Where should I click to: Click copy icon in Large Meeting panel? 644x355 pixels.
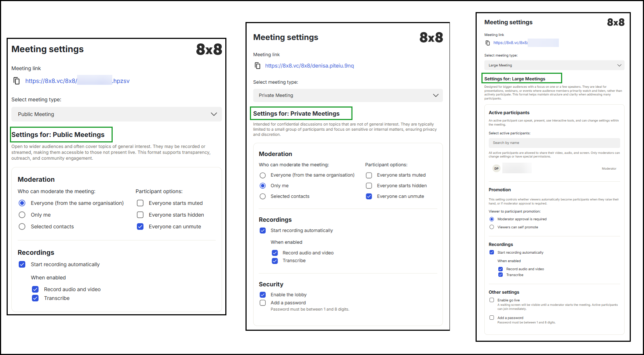(x=488, y=43)
